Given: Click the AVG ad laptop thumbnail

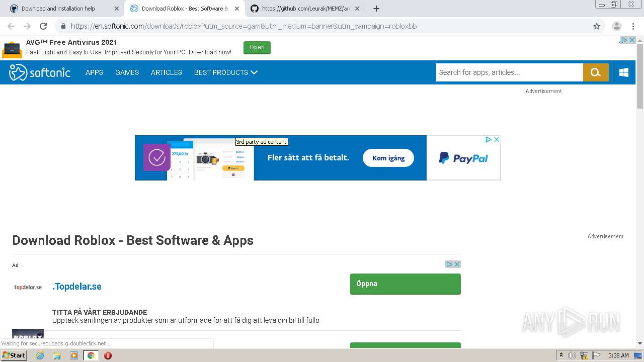Looking at the screenshot, I should click(x=13, y=49).
